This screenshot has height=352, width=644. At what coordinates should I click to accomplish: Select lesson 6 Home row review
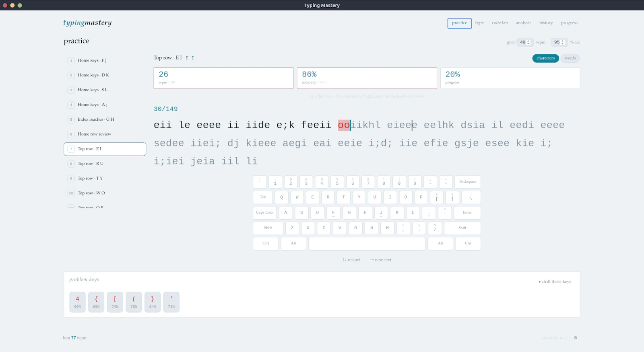click(105, 134)
